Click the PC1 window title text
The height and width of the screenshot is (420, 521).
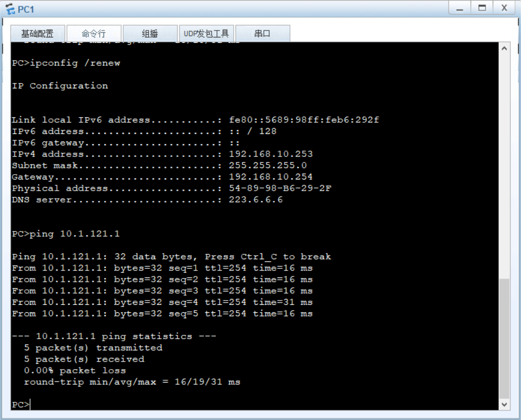26,10
